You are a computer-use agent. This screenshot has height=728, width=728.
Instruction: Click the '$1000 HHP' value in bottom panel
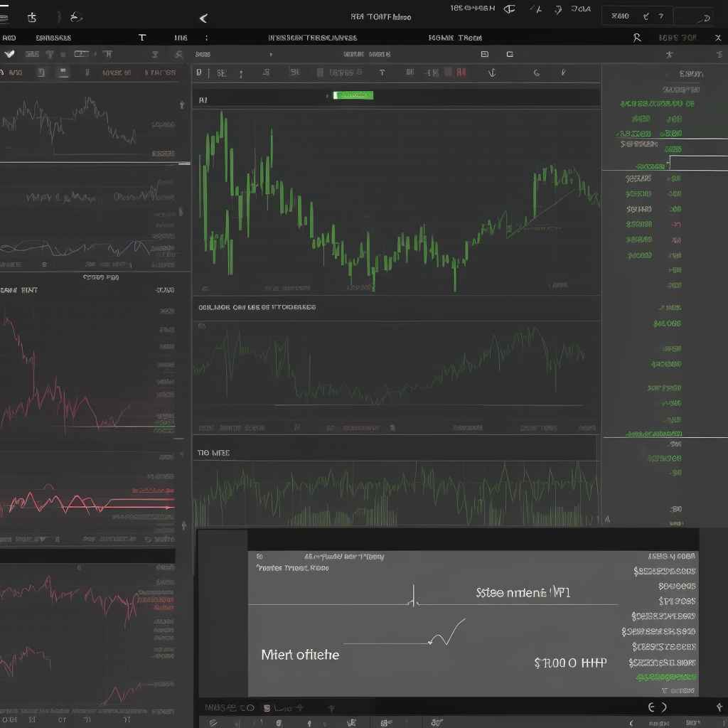(570, 663)
